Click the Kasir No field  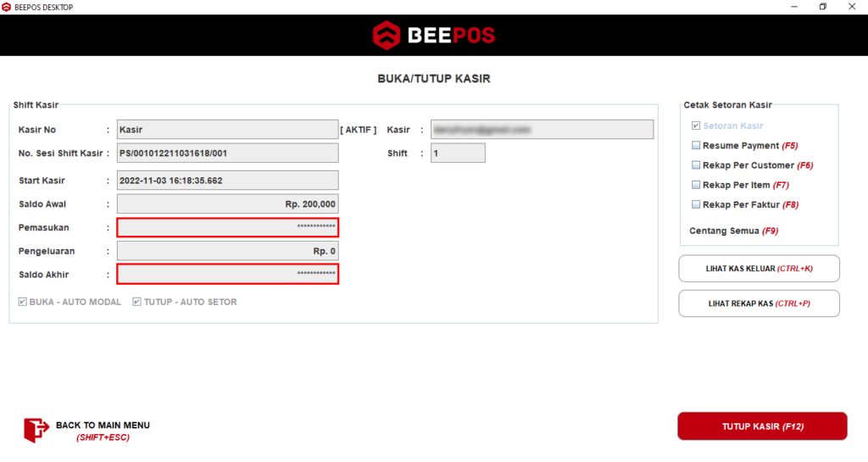227,130
